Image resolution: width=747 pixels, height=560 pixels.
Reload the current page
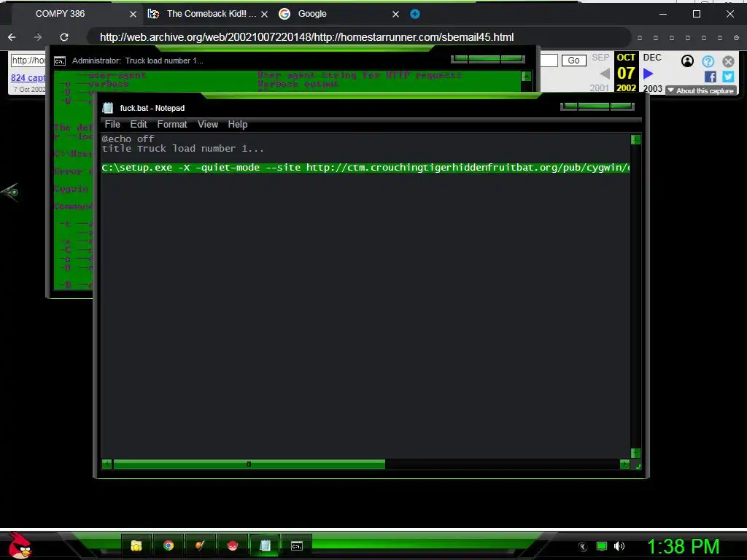click(x=64, y=37)
